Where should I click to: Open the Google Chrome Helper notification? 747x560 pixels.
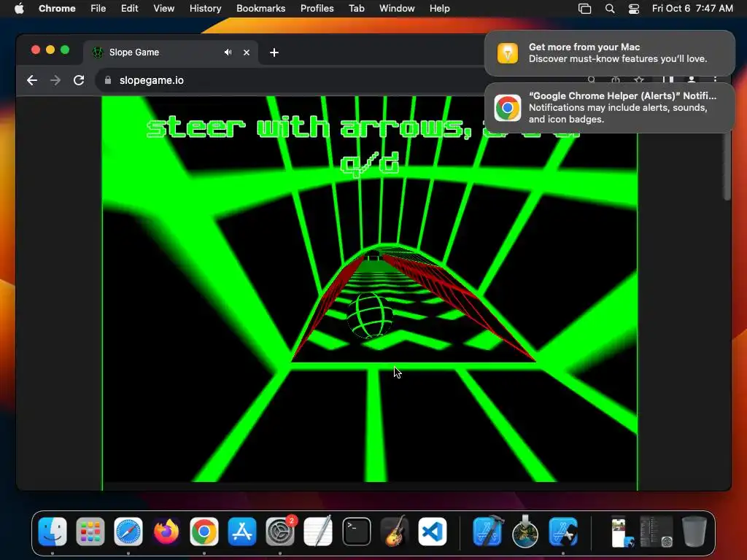tap(609, 108)
